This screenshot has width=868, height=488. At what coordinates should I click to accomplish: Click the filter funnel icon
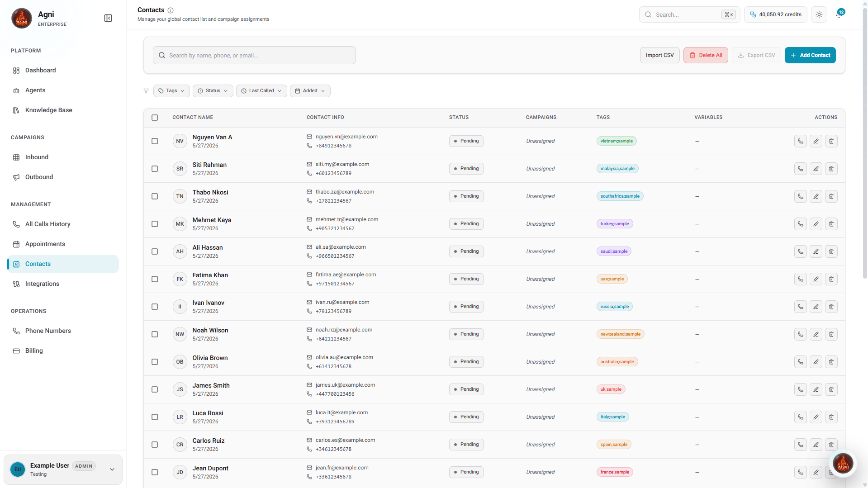tap(146, 91)
